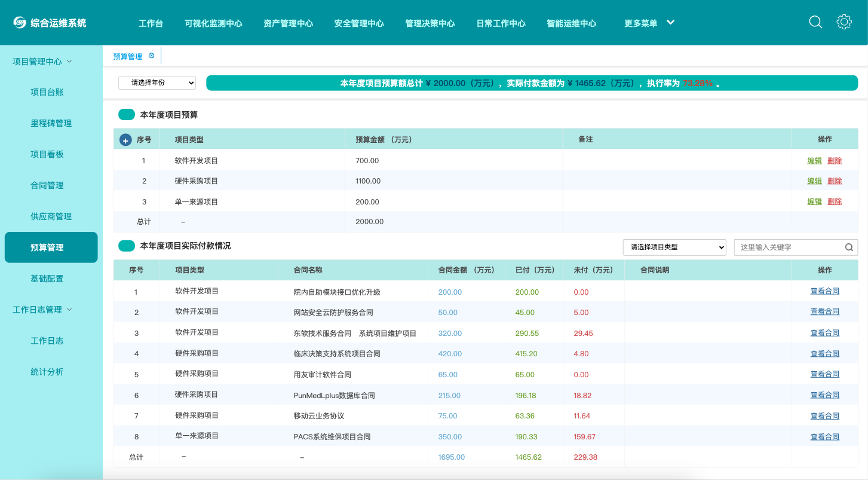Screen dimensions: 868x480
Task: Open the search magnifier in header
Action: 815,22
